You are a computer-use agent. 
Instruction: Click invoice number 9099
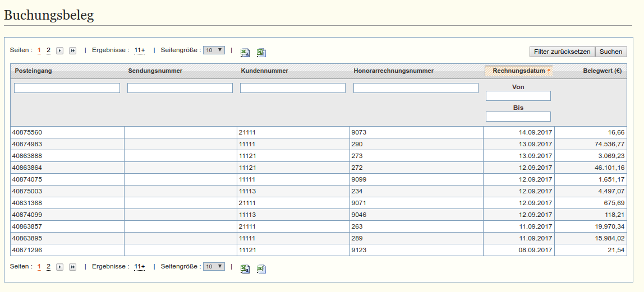pyautogui.click(x=358, y=179)
